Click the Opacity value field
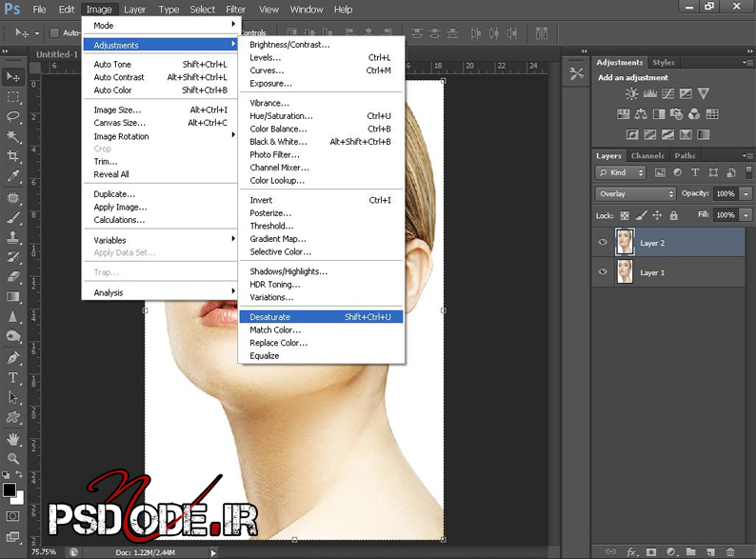The image size is (756, 559). point(726,194)
